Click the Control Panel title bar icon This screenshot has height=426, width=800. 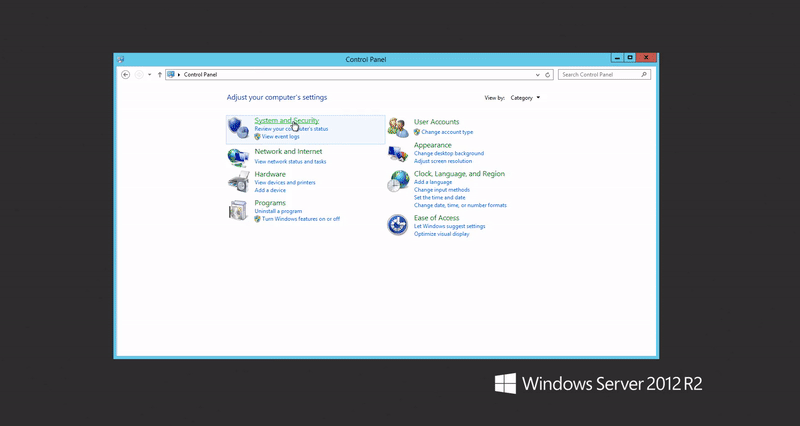[x=120, y=59]
